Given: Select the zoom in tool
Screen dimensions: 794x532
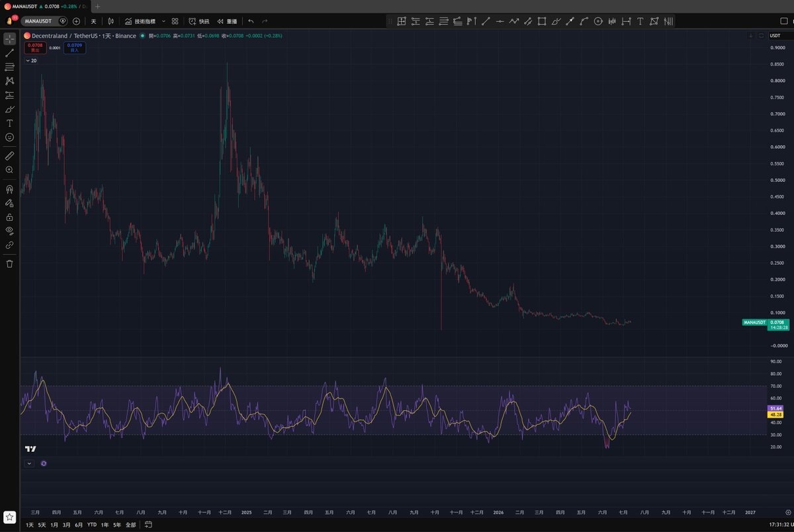Looking at the screenshot, I should coord(9,170).
